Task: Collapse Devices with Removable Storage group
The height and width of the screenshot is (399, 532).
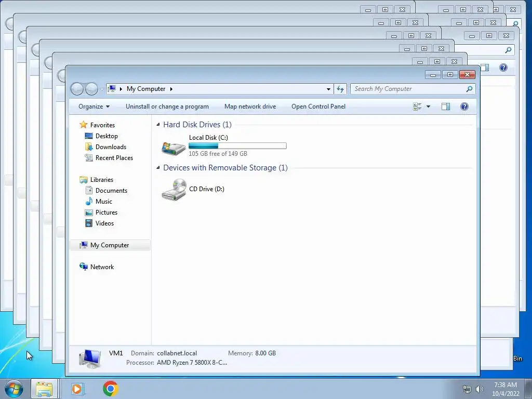Action: [158, 168]
